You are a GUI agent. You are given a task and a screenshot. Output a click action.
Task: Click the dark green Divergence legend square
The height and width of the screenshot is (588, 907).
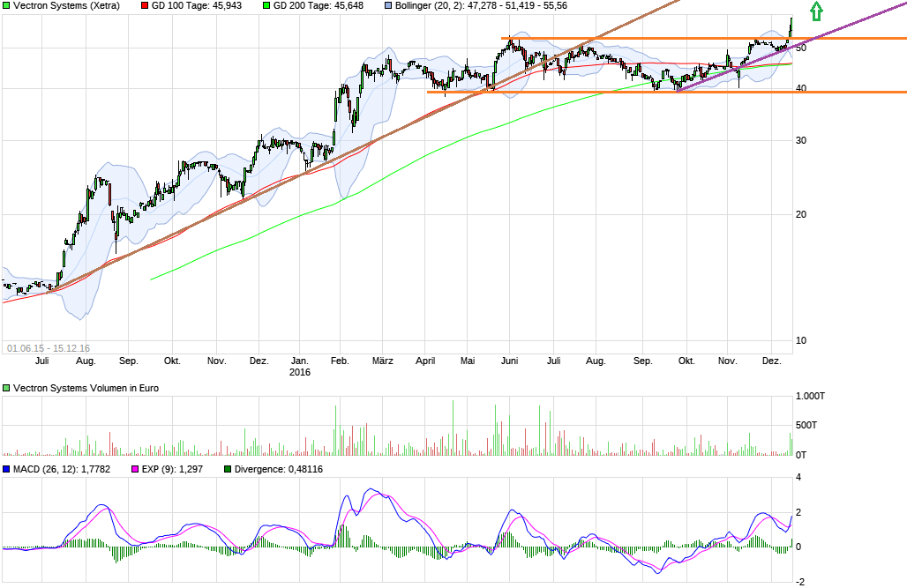229,469
